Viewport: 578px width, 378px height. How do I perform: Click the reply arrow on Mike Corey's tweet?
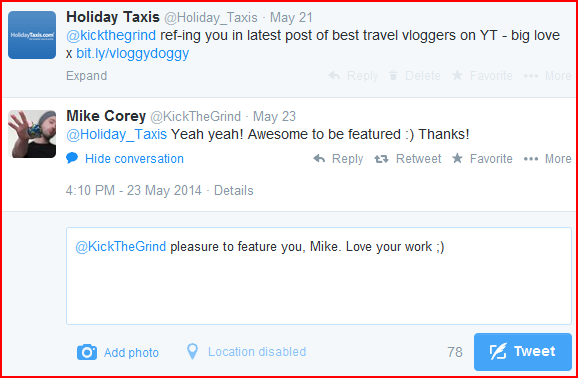319,159
